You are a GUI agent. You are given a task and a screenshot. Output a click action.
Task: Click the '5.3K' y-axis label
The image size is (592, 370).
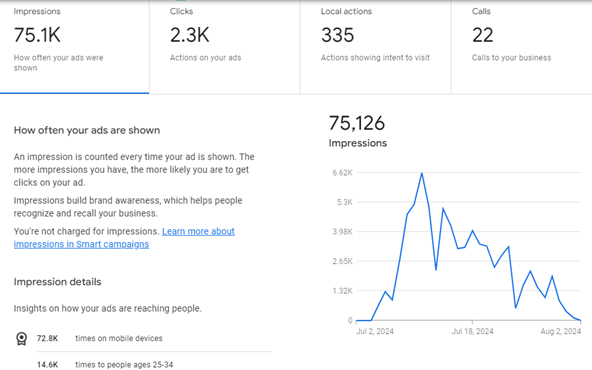click(x=345, y=202)
